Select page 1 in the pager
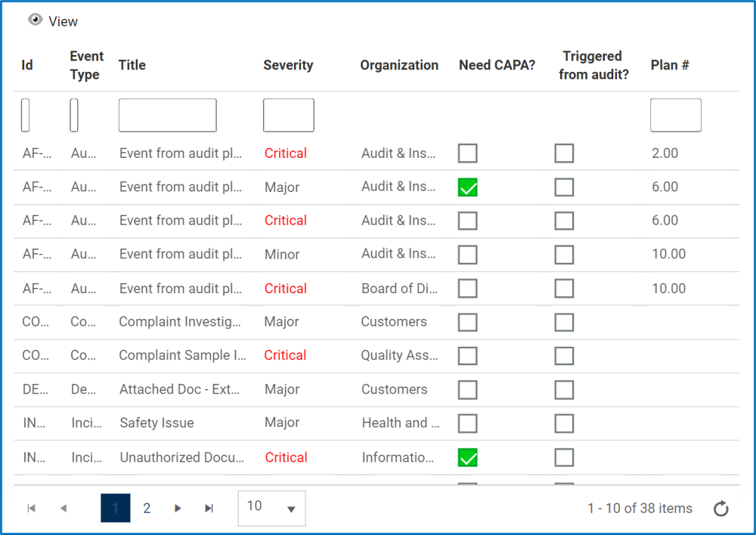 pyautogui.click(x=115, y=509)
